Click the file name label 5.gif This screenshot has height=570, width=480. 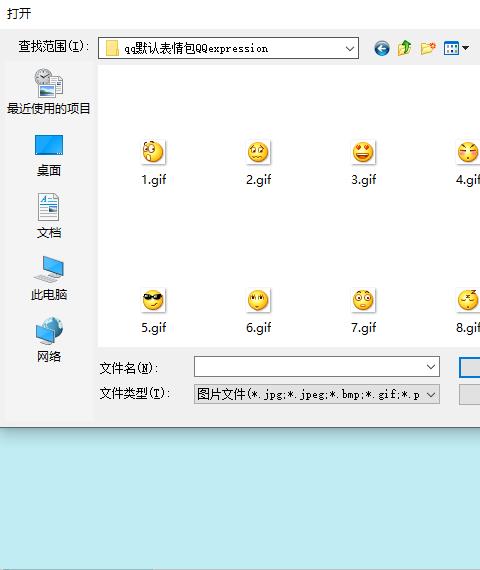pos(154,328)
